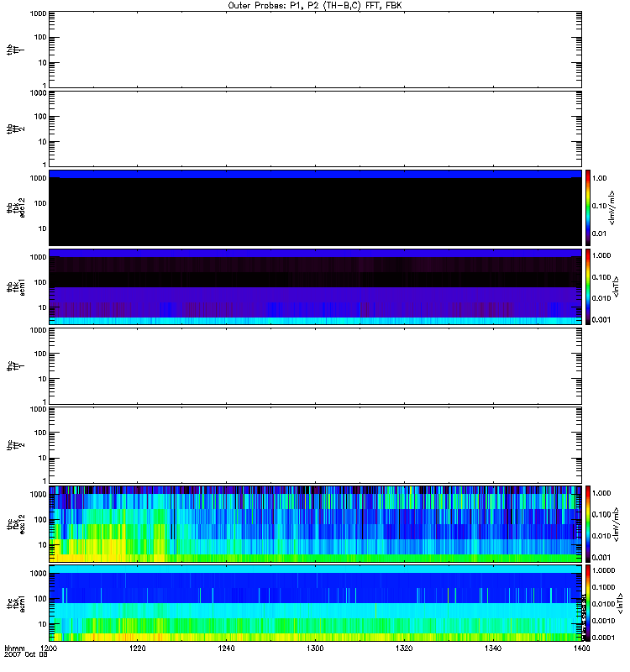Select the empty thb fft 1 panel
Viewport: 630px width, 672px height.
[x=315, y=49]
